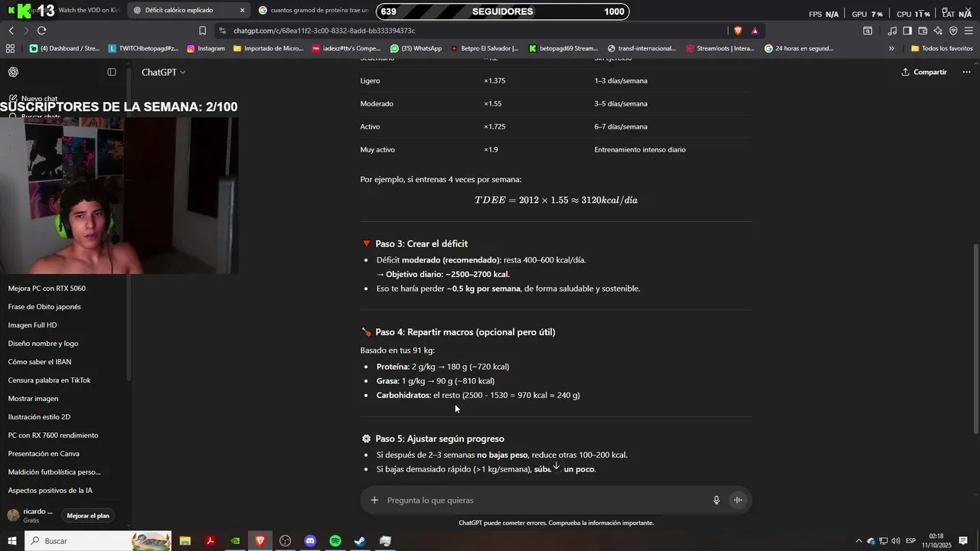980x551 pixels.
Task: Open the Streamloots bookmark
Action: [x=720, y=48]
